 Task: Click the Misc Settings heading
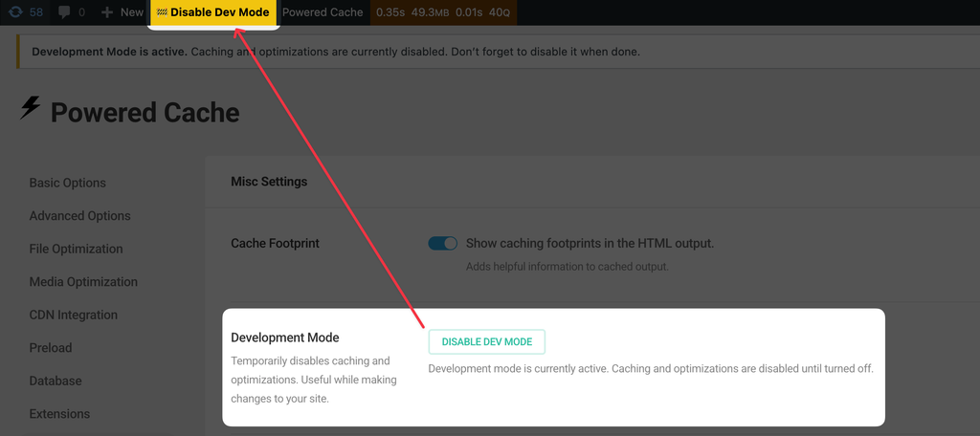point(269,182)
